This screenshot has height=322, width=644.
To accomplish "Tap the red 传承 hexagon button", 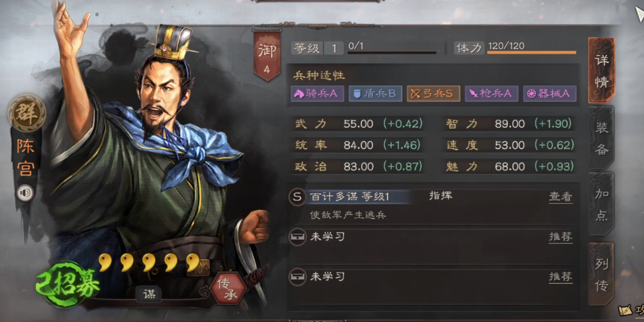I will coord(228,289).
